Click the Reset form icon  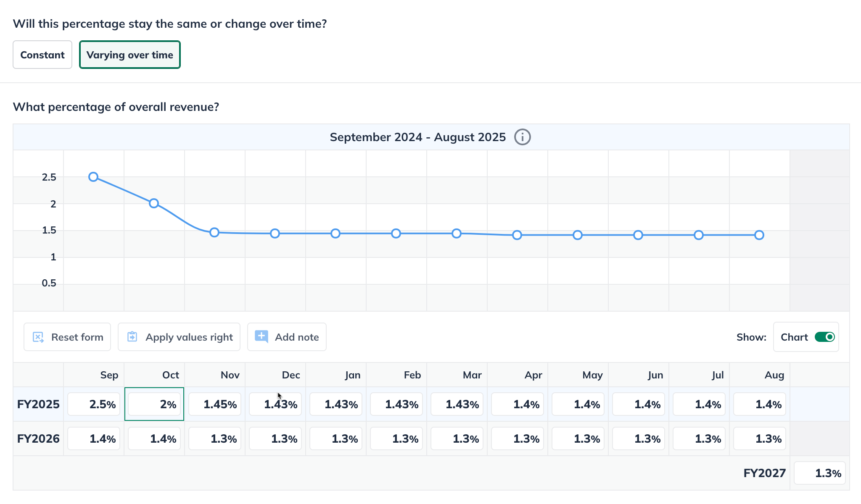(38, 337)
